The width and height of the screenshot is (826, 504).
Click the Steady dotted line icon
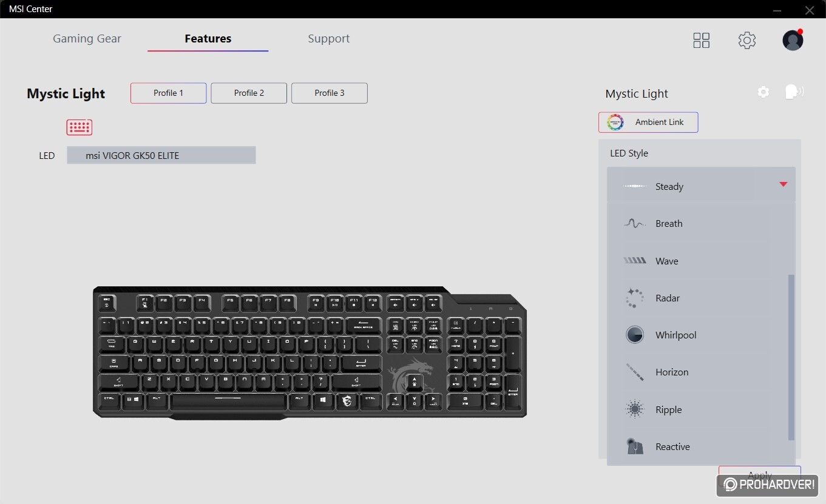tap(635, 186)
